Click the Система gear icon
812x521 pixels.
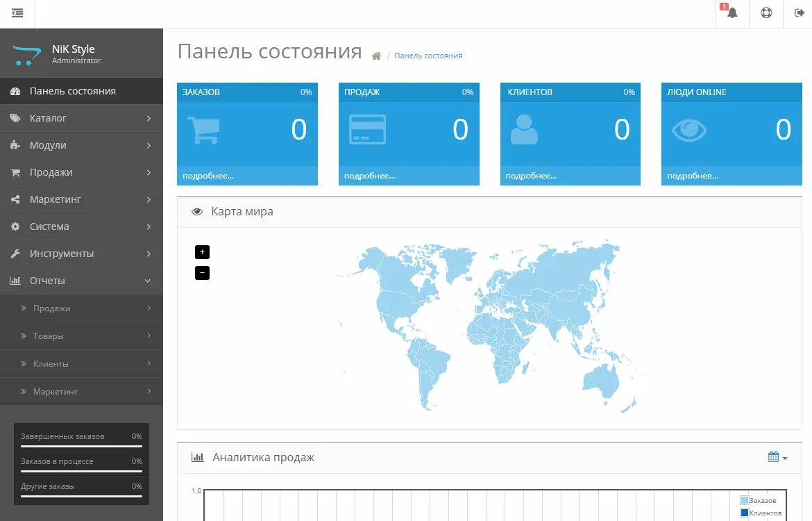15,226
